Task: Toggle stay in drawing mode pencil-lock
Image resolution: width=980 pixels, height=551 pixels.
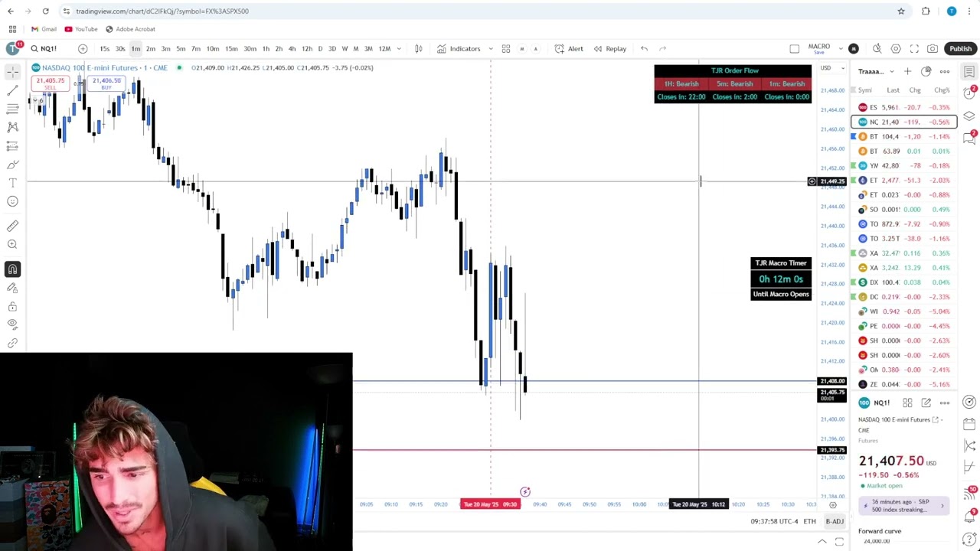Action: click(12, 288)
